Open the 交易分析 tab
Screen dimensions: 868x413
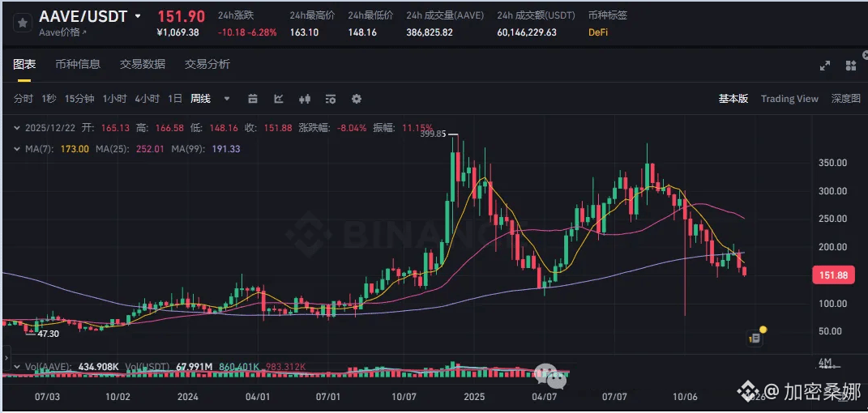pos(207,64)
